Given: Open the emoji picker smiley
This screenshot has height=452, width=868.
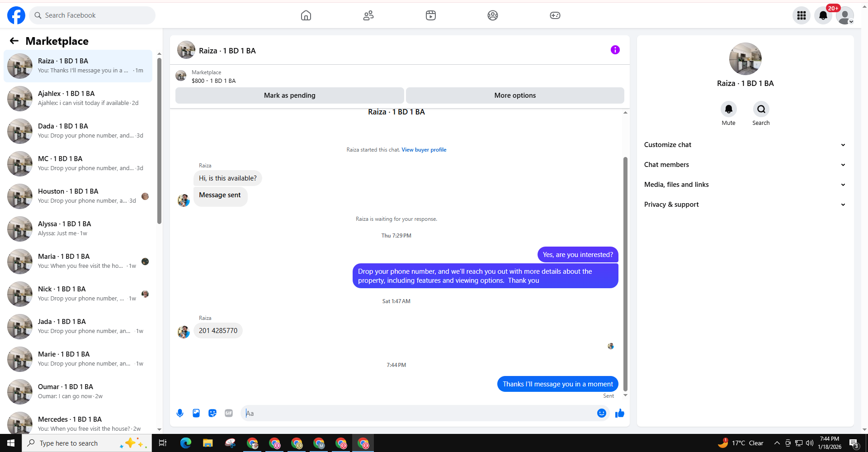Looking at the screenshot, I should click(x=602, y=413).
